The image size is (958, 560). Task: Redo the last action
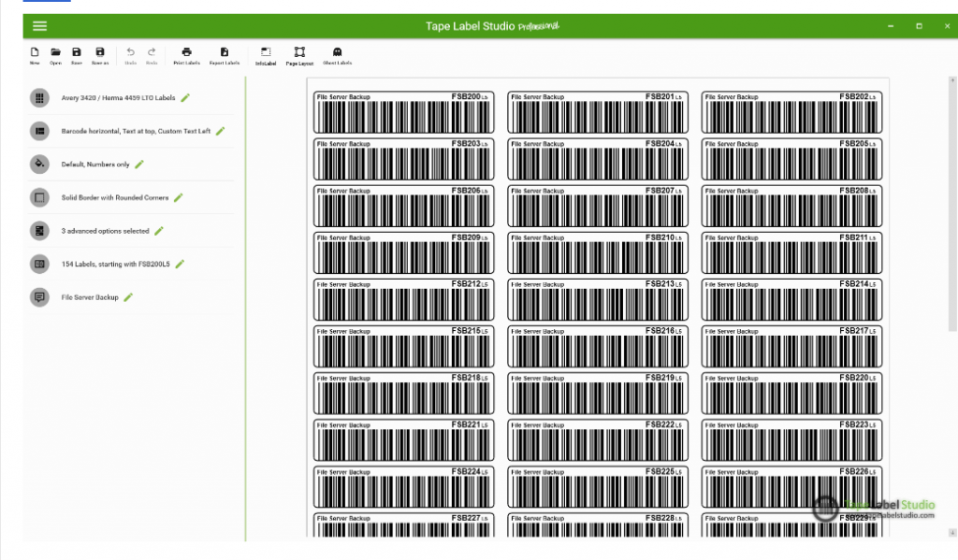click(152, 55)
